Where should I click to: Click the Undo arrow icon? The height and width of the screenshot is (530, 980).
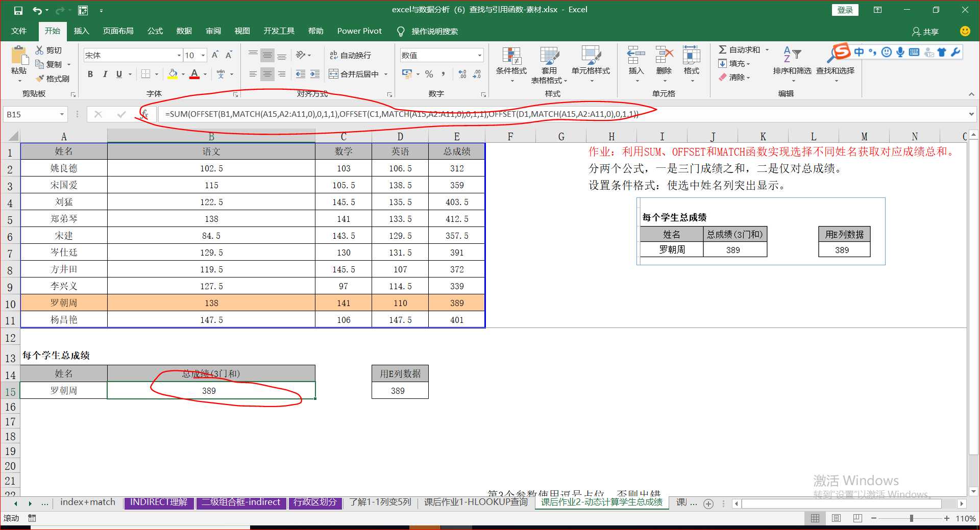(x=37, y=10)
